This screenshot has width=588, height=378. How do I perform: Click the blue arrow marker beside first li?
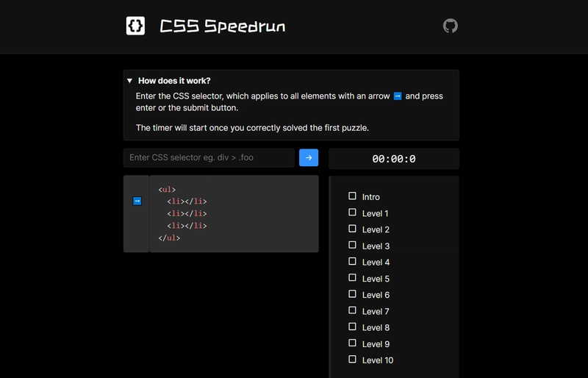tap(137, 202)
